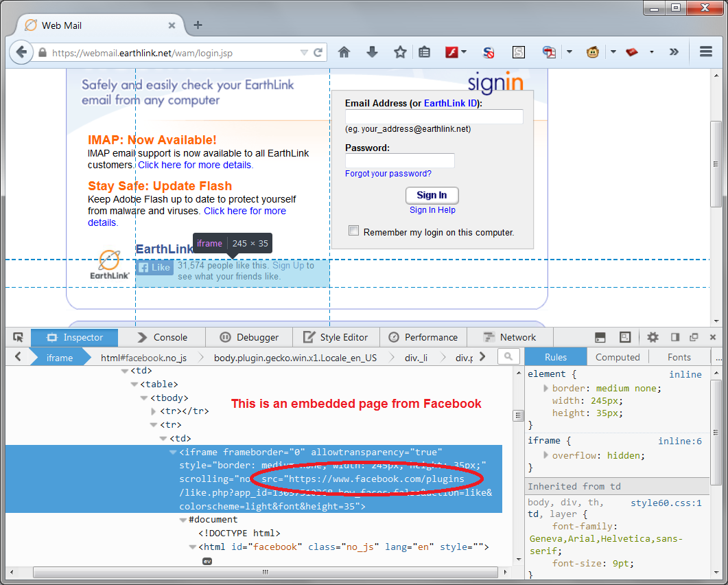
Task: Open the Home page icon
Action: tap(344, 52)
